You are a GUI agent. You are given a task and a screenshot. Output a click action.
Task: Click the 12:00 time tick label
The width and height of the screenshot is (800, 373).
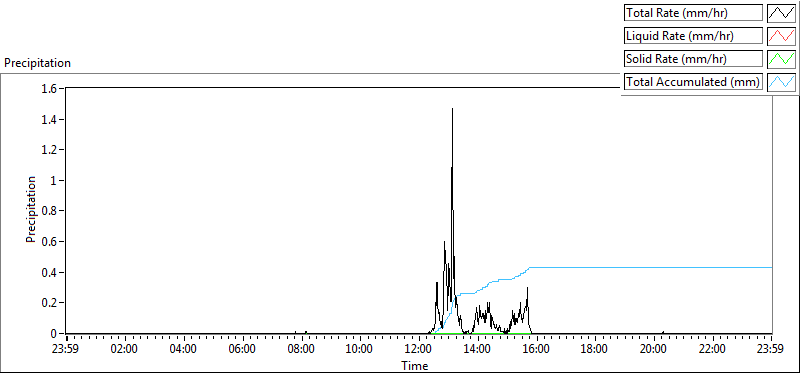[x=419, y=349]
